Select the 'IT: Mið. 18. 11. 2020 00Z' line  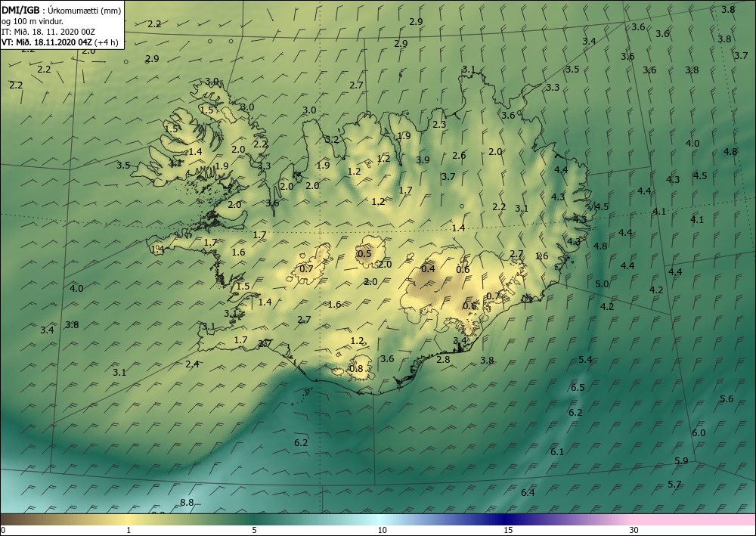coord(47,31)
